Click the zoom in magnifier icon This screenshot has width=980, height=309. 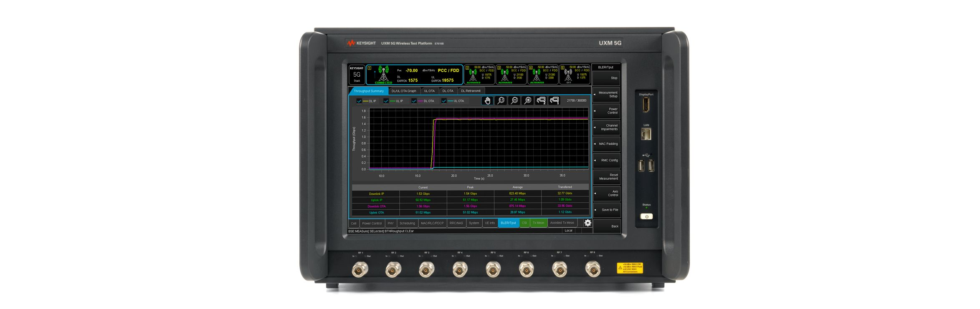(x=527, y=100)
